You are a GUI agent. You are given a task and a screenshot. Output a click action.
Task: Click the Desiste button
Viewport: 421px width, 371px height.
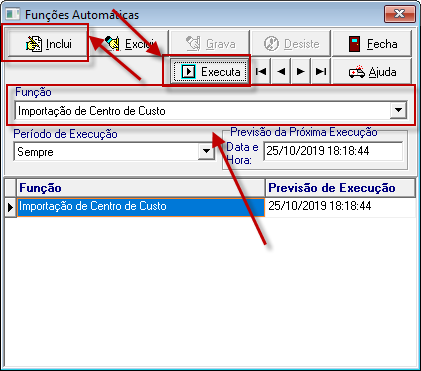291,43
